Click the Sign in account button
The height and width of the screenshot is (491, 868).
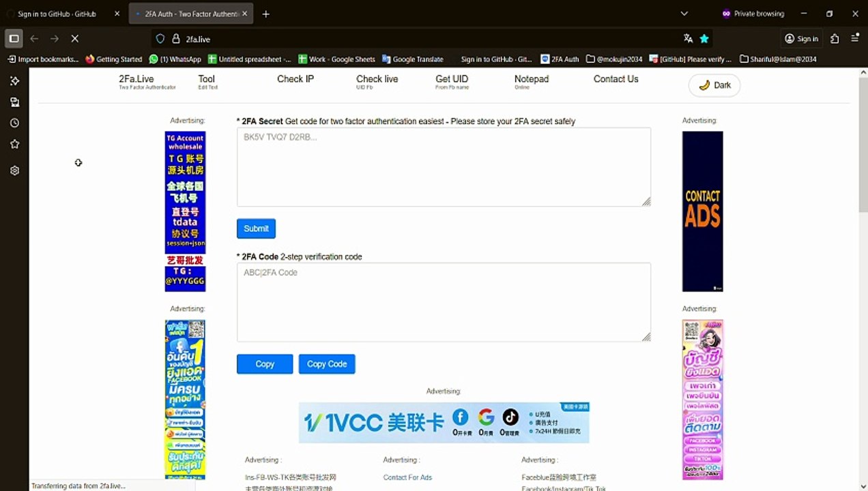801,39
